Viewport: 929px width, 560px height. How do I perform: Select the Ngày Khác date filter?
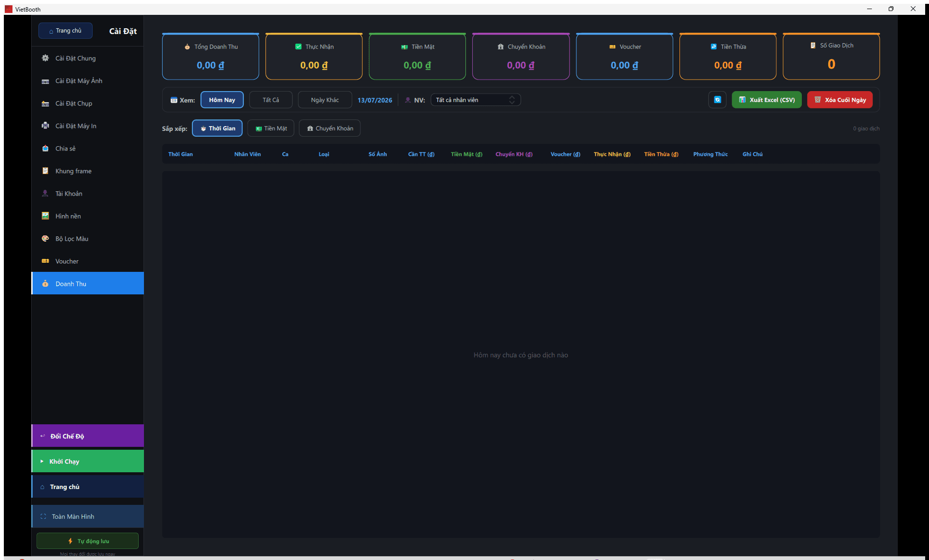click(325, 100)
